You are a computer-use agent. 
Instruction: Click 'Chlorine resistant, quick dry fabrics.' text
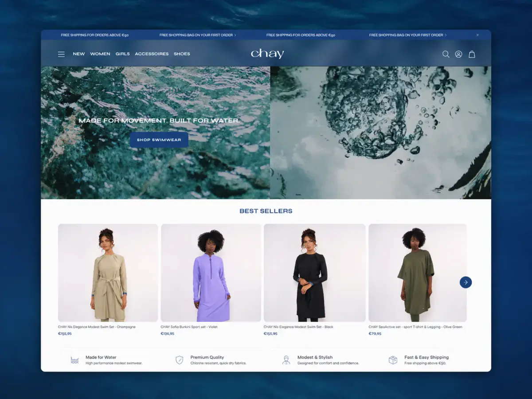coord(219,363)
